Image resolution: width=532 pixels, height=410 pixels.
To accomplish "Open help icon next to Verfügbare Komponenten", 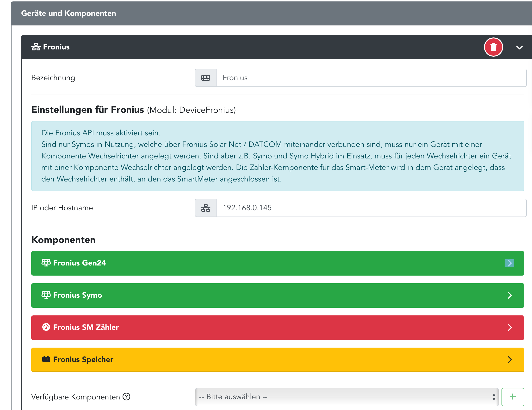I will pyautogui.click(x=126, y=397).
